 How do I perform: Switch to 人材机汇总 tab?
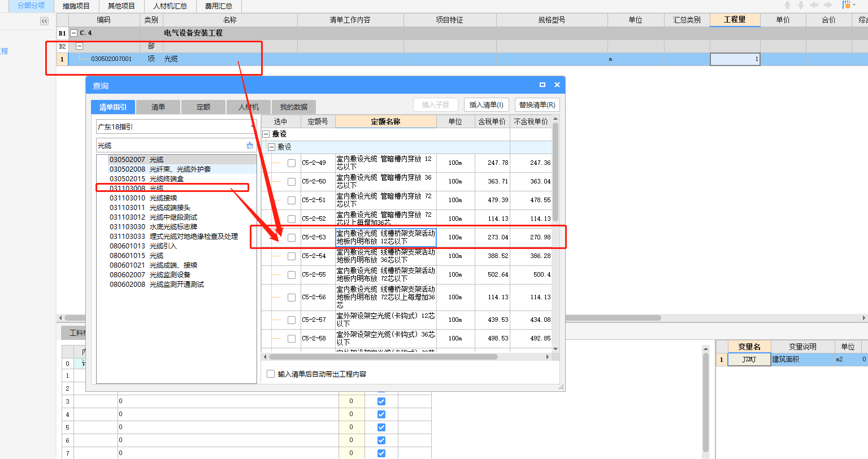[x=170, y=6]
